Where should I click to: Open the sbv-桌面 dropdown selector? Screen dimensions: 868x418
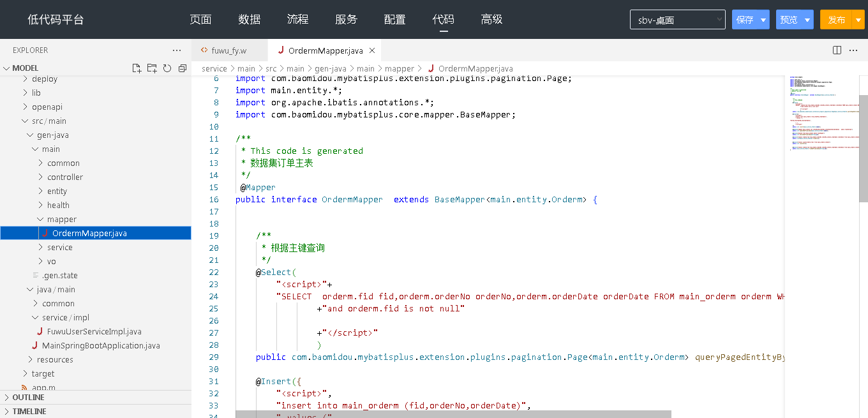tap(677, 20)
